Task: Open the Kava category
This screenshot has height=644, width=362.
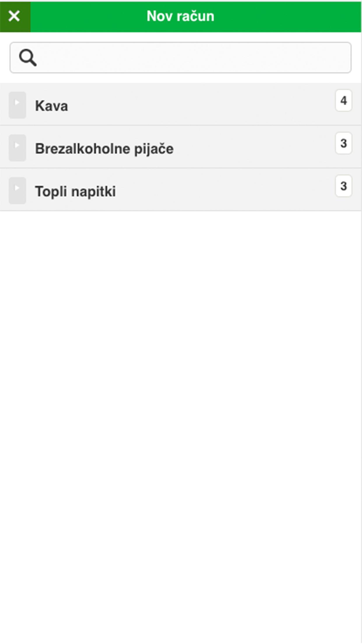Action: (52, 106)
